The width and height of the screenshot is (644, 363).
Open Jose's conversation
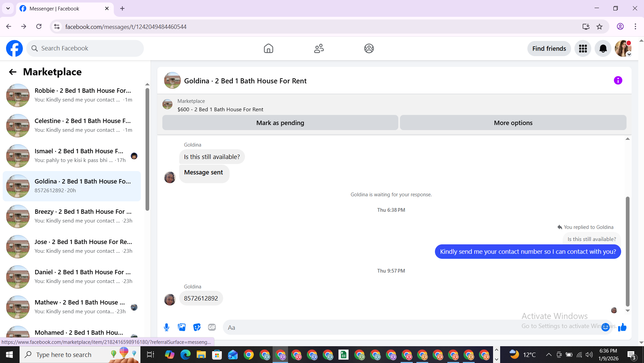click(72, 247)
